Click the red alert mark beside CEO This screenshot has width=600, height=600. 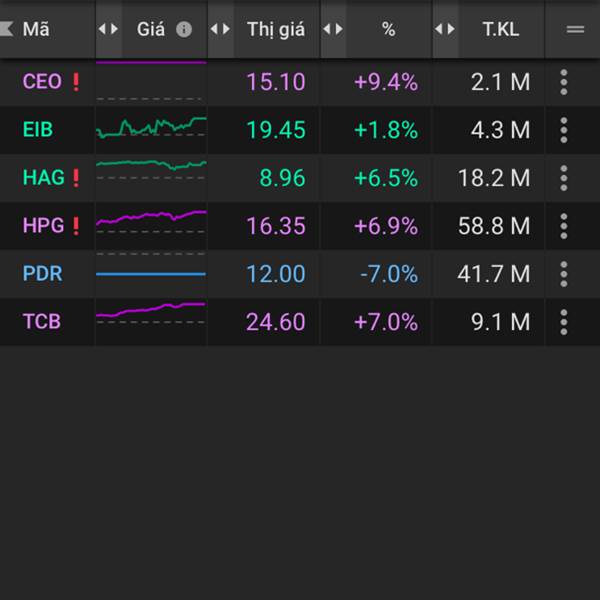coord(76,82)
